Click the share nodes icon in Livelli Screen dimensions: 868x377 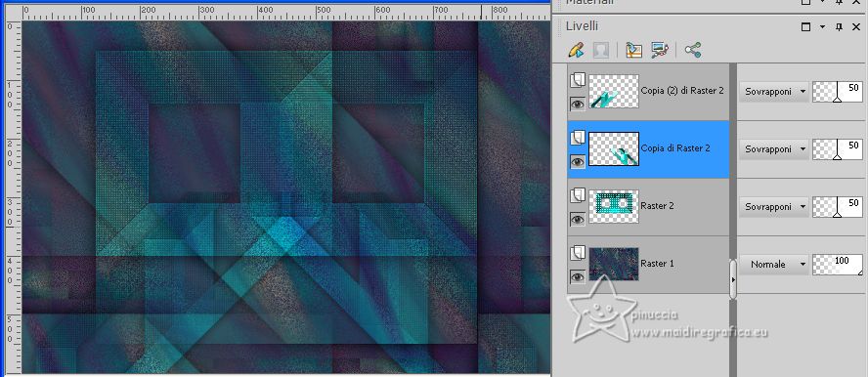(x=692, y=51)
